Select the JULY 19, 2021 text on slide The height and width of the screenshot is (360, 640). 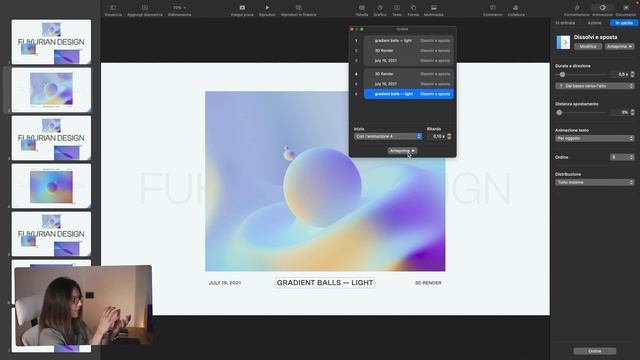224,283
